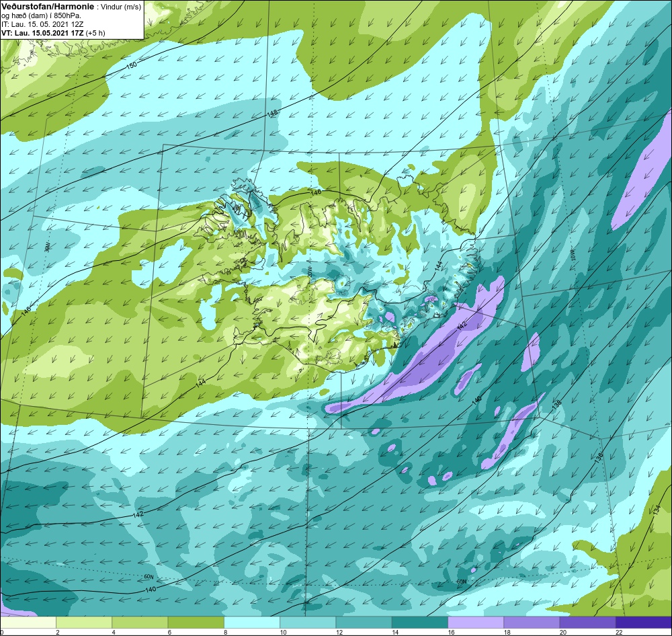Click the 'Vindur (m/s)' label in header
The image size is (672, 636).
tap(120, 7)
